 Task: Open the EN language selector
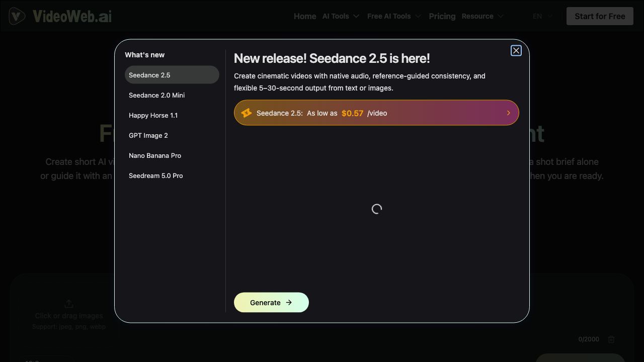point(543,16)
